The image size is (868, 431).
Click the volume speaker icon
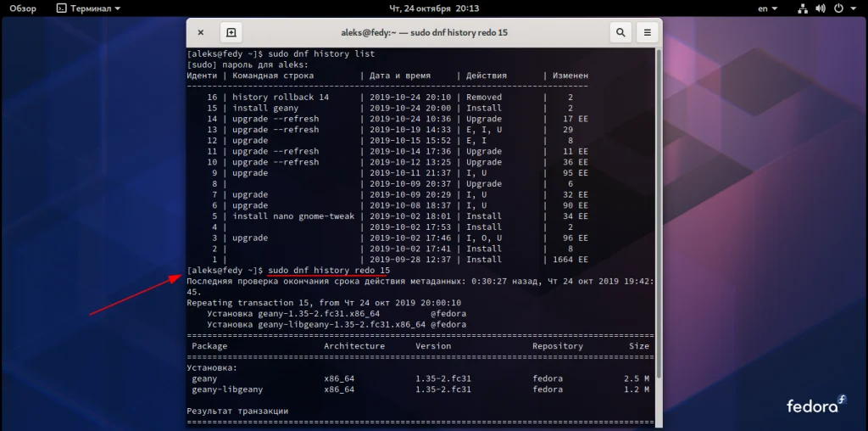click(821, 8)
